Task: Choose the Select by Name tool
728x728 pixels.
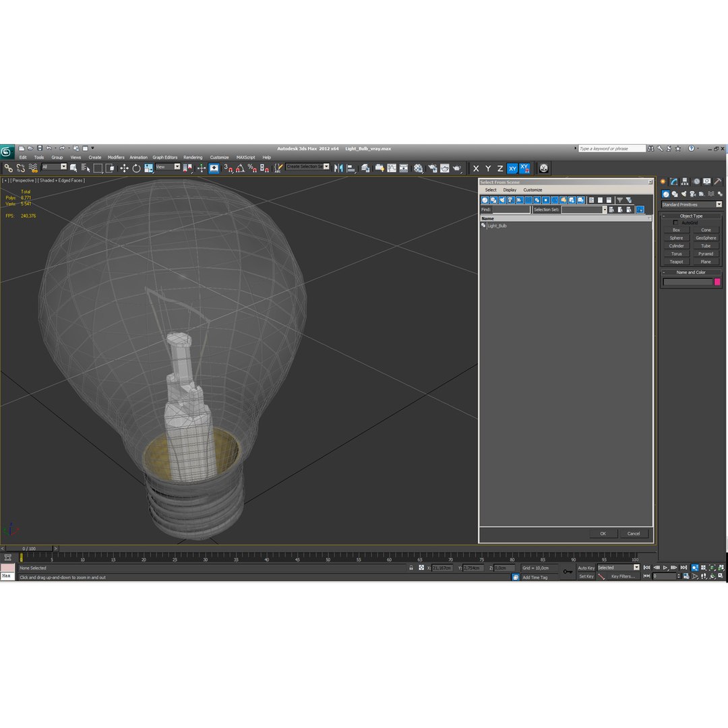Action: click(86, 168)
